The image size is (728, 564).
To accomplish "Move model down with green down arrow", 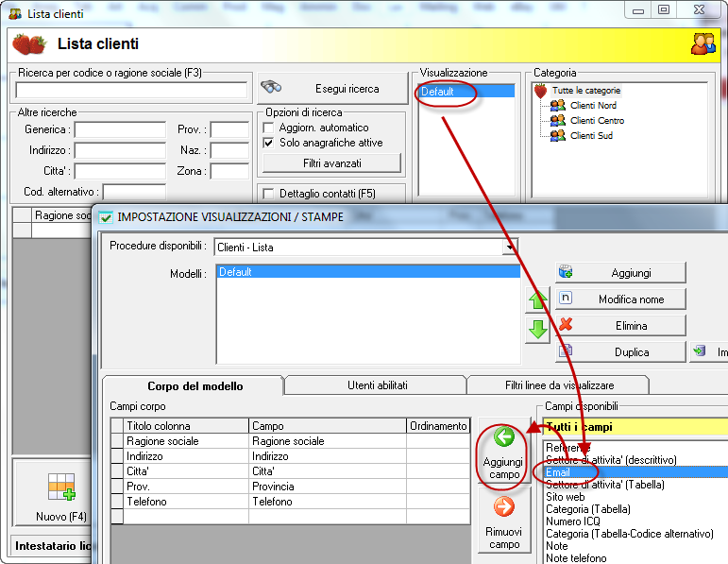I will click(x=537, y=331).
